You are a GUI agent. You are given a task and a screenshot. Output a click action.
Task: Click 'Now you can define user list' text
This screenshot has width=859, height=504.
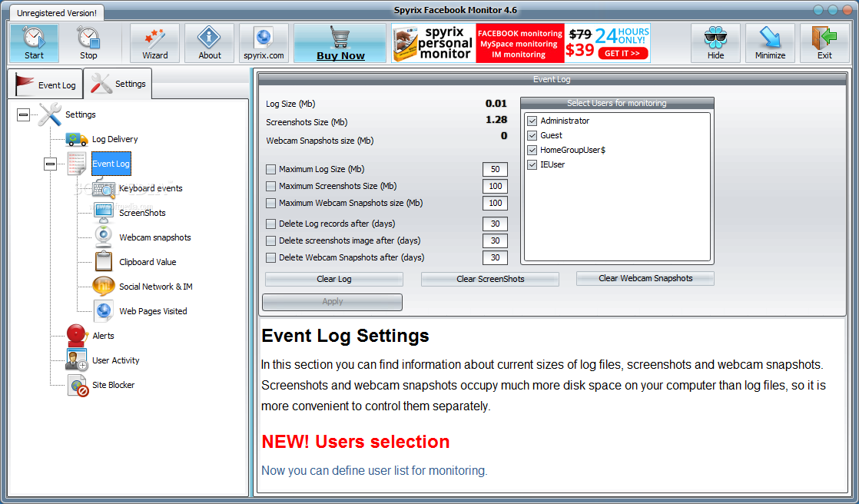374,471
